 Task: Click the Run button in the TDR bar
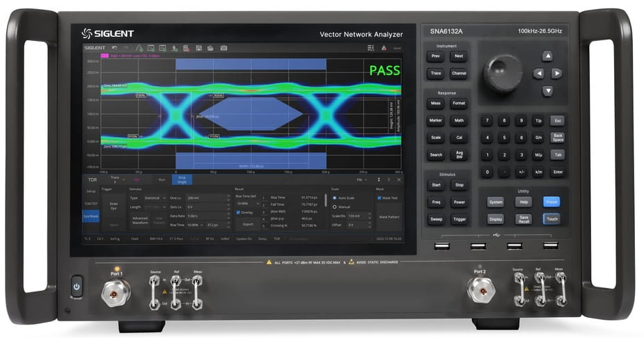coord(162,179)
